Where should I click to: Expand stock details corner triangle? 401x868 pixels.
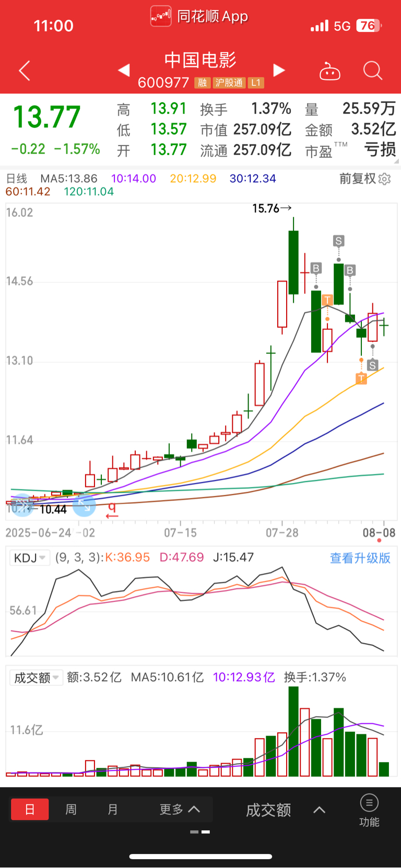(396, 161)
